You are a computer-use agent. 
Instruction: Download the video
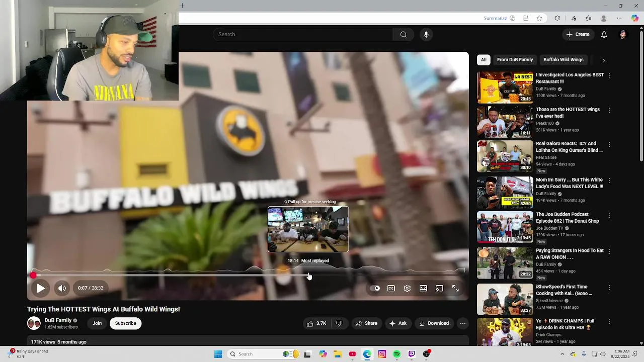coord(434,323)
